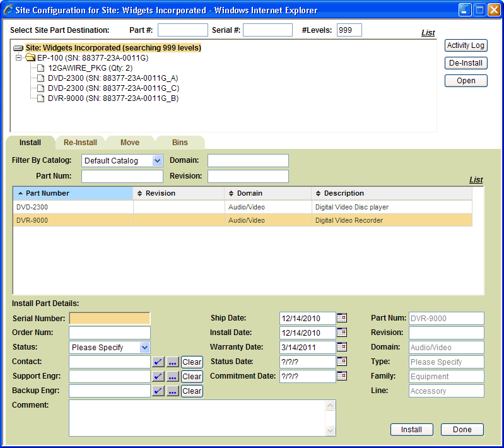This screenshot has height=448, width=504.
Task: Collapse the EP-100 tree node
Action: (18, 57)
